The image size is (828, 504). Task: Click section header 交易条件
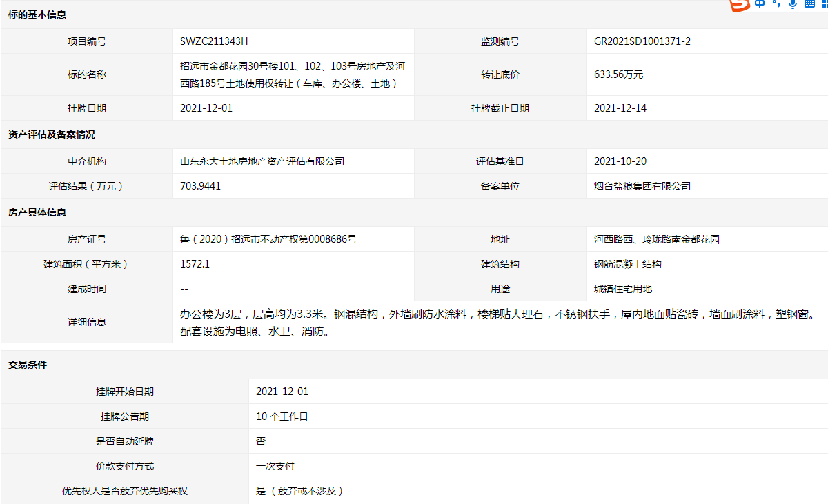28,365
